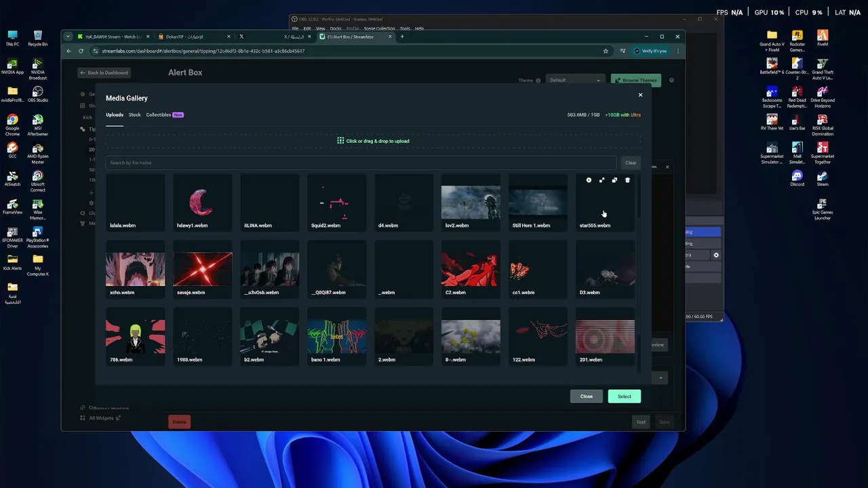Screen dimensions: 868x488
Task: Open Chrome's three-dot menu
Action: click(677, 51)
